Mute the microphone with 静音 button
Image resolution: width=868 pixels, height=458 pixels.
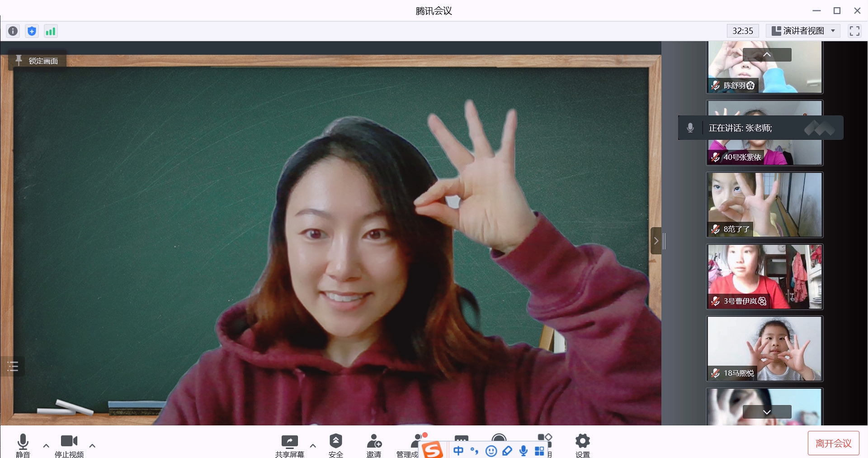coord(23,445)
